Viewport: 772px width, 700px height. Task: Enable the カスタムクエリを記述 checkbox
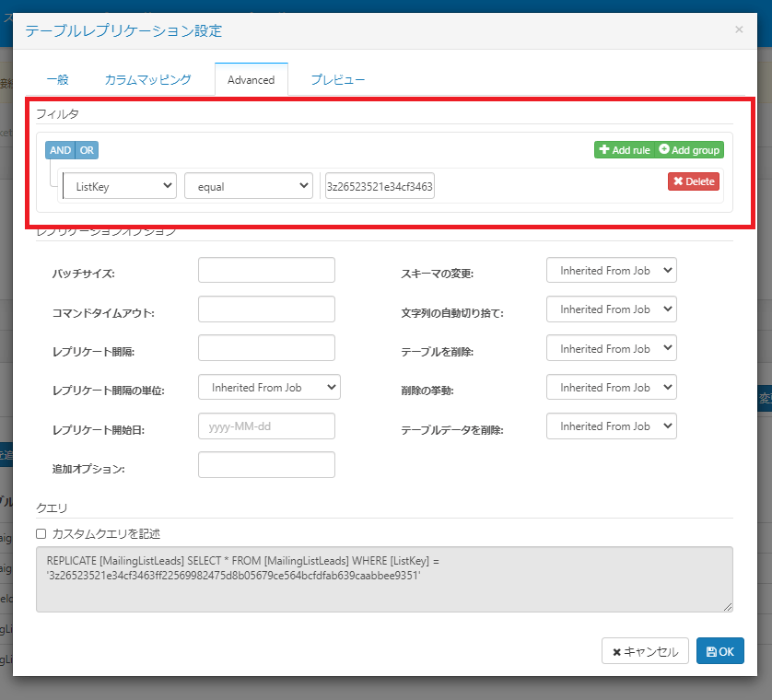point(41,533)
